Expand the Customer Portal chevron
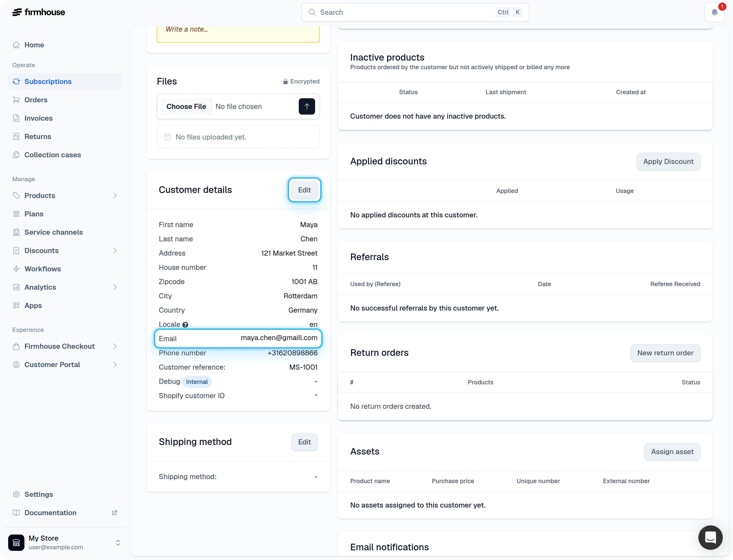This screenshot has height=560, width=733. 115,364
